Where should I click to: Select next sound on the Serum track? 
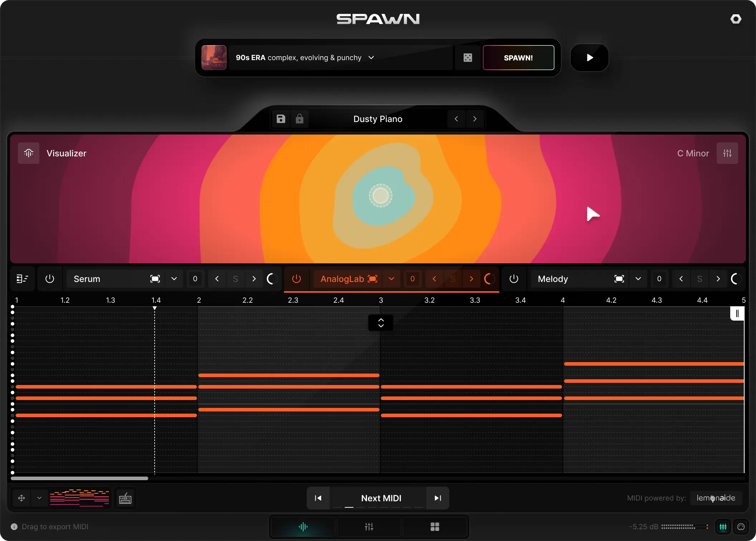click(x=254, y=279)
